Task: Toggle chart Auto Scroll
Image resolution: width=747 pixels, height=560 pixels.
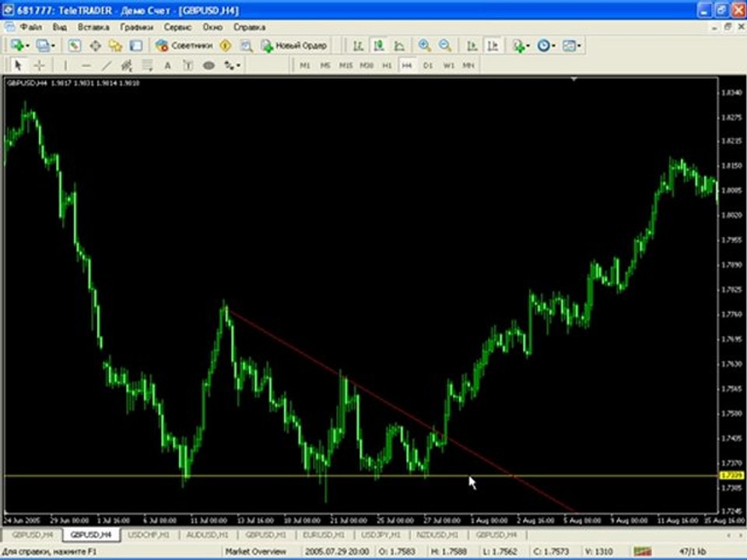Action: (x=472, y=46)
